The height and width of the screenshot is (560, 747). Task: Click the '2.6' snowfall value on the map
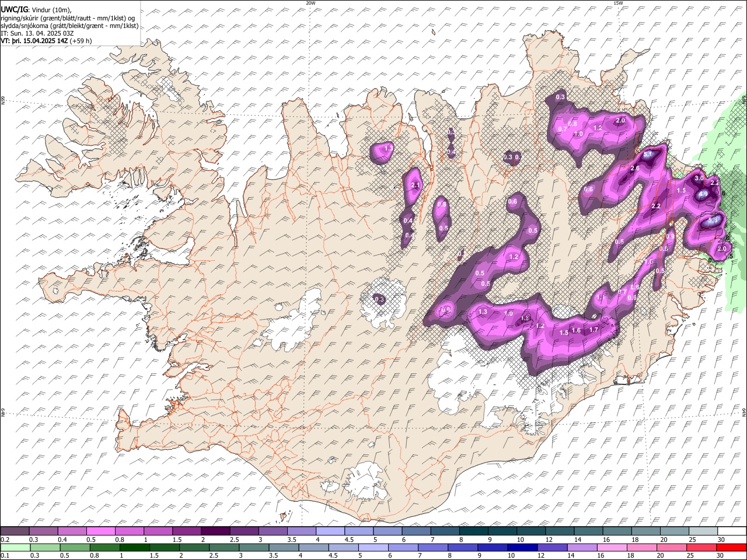(x=635, y=169)
